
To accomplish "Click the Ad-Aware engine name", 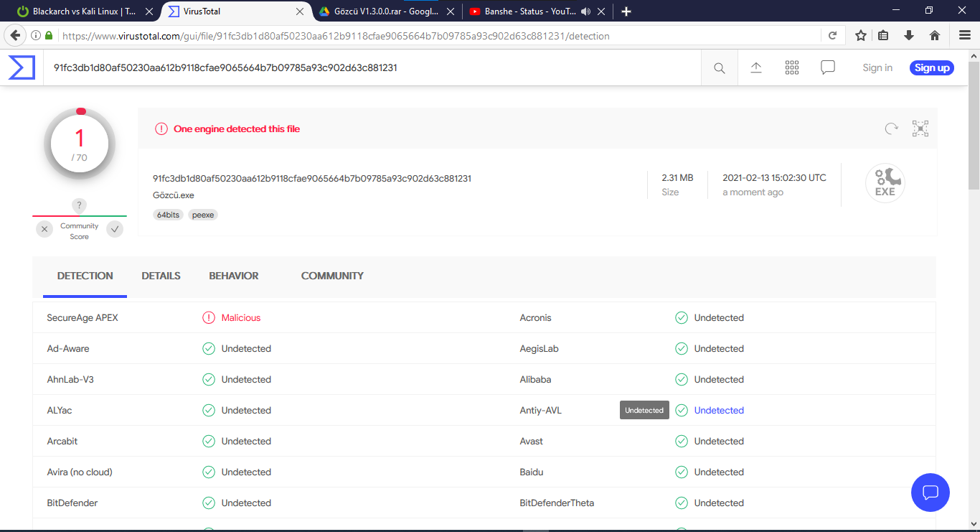I will click(x=68, y=348).
